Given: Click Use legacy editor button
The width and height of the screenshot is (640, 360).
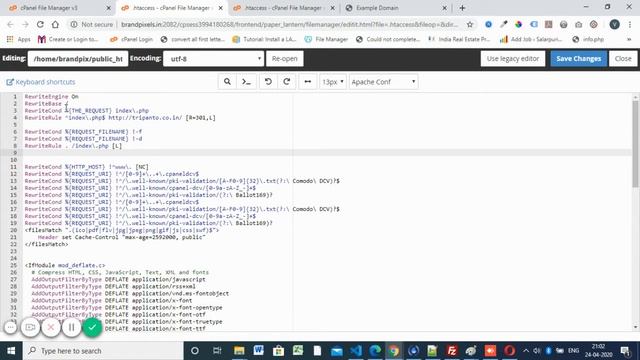Looking at the screenshot, I should pos(513,59).
